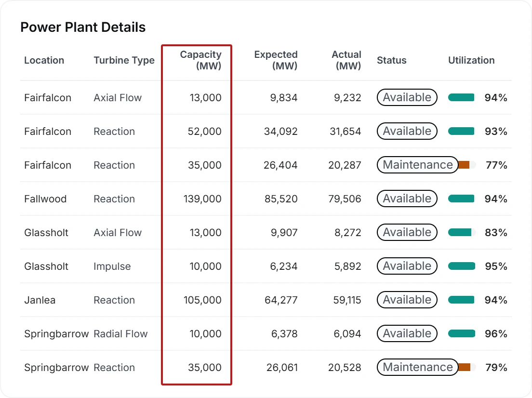
Task: Select the Radial Flow turbine type cell
Action: [120, 334]
